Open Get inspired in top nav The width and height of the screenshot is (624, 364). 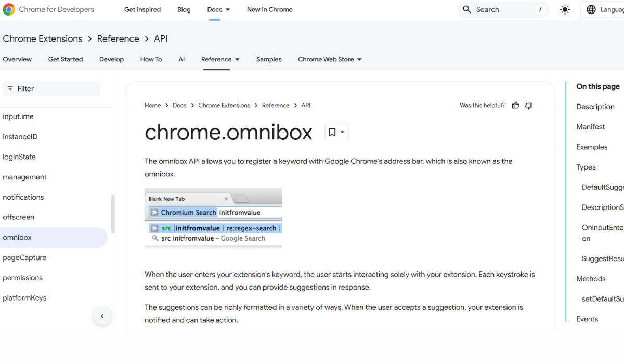pos(142,9)
